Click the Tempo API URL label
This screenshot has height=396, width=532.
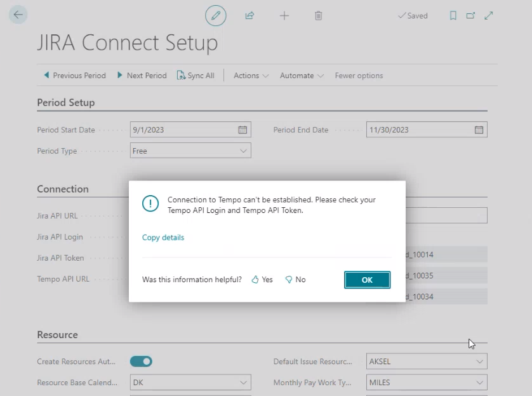[x=63, y=279]
